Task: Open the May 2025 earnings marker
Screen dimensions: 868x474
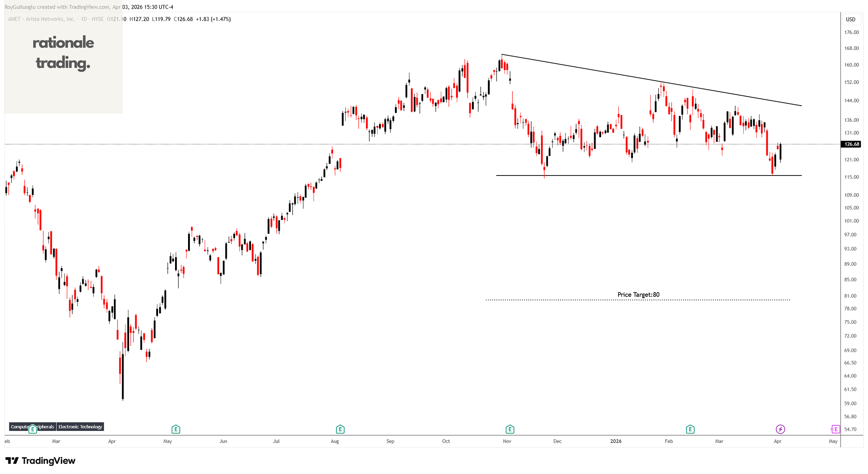Action: click(x=176, y=429)
